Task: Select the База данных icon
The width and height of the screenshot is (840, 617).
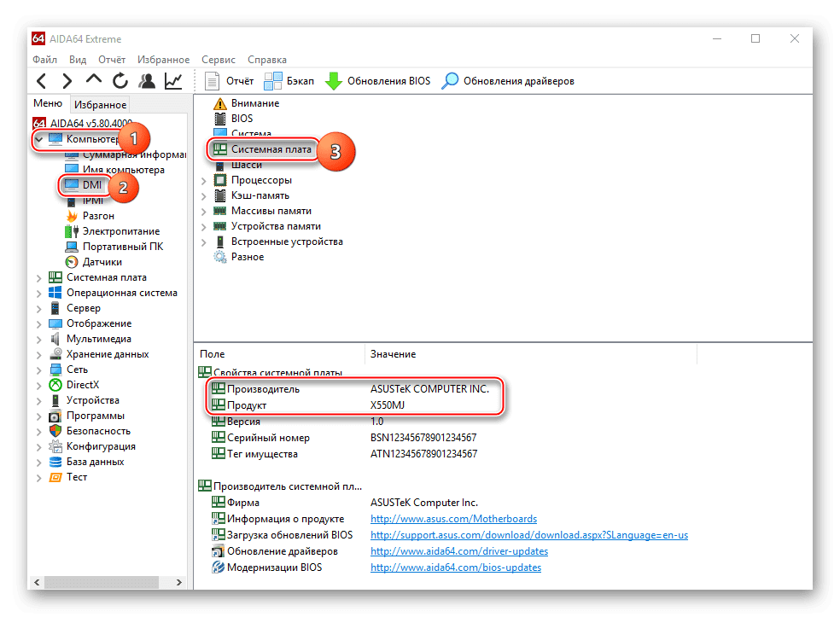Action: [x=55, y=462]
